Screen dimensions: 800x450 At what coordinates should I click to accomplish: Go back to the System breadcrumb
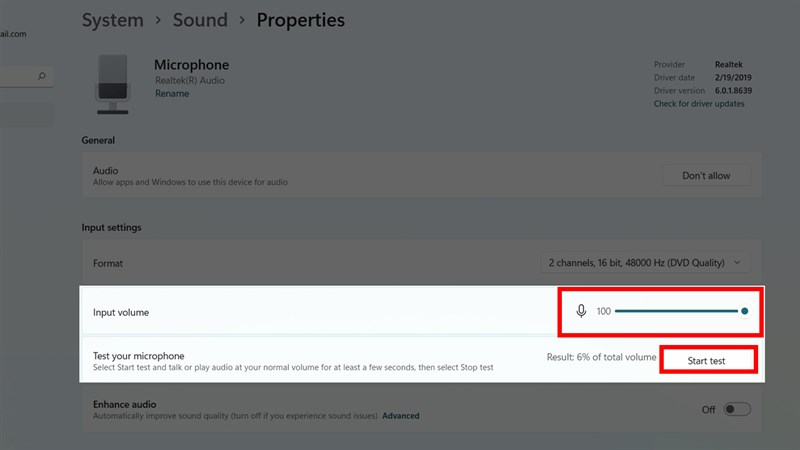[113, 20]
